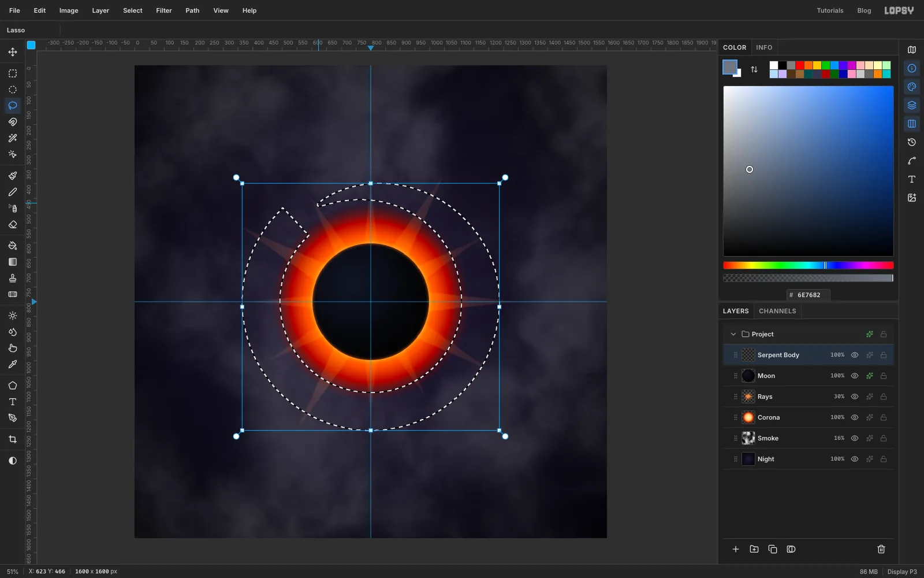Open the Select menu
The width and height of the screenshot is (924, 578).
[x=132, y=10]
